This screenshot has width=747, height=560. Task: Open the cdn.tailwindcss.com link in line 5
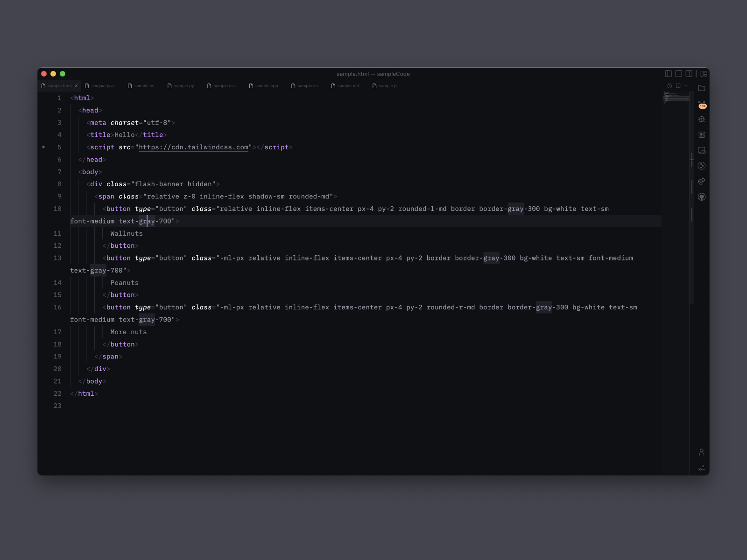coord(193,147)
